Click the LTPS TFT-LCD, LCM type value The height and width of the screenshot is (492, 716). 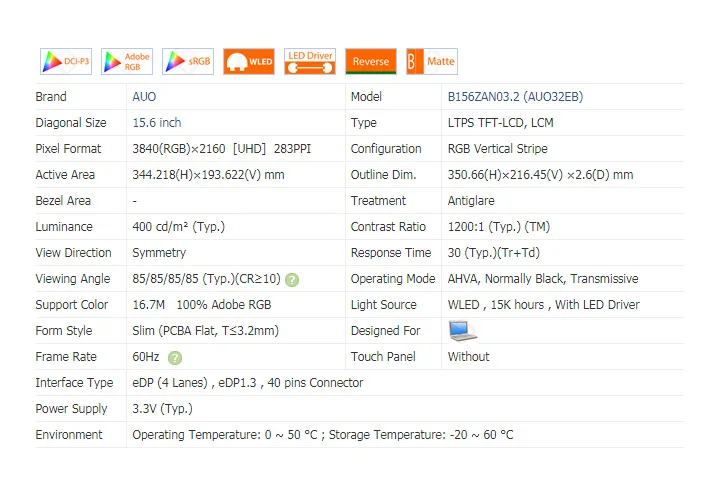point(500,123)
